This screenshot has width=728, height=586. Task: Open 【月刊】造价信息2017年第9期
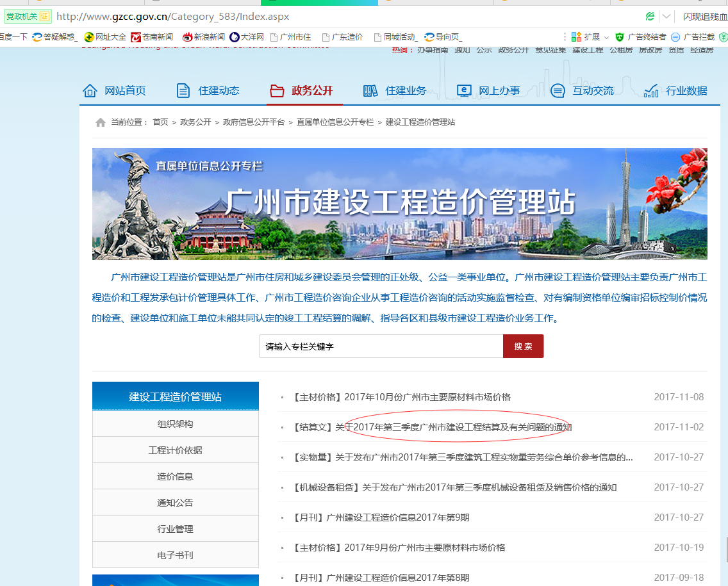coord(380,518)
